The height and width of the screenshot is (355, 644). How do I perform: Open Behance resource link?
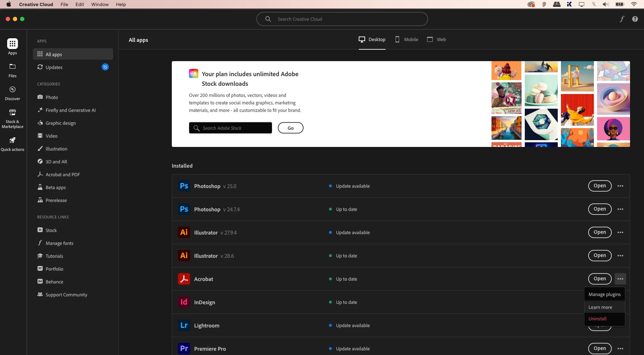click(x=73, y=282)
